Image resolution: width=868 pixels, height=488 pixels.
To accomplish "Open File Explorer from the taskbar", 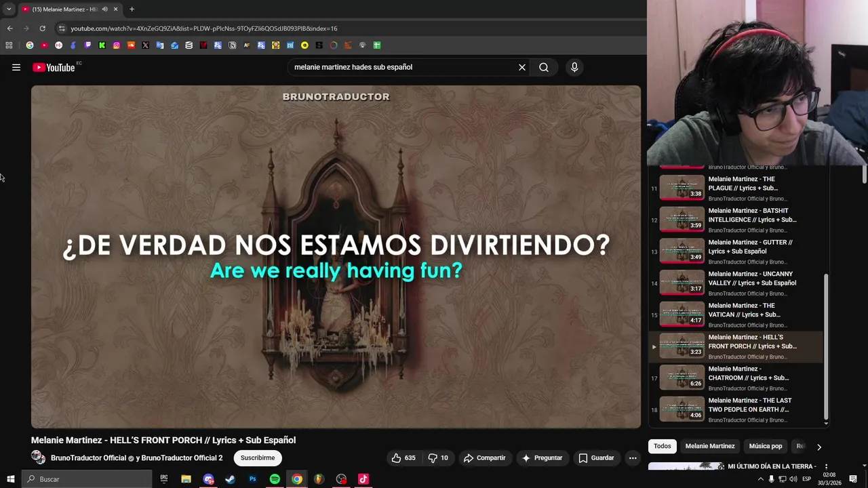I will click(x=186, y=479).
